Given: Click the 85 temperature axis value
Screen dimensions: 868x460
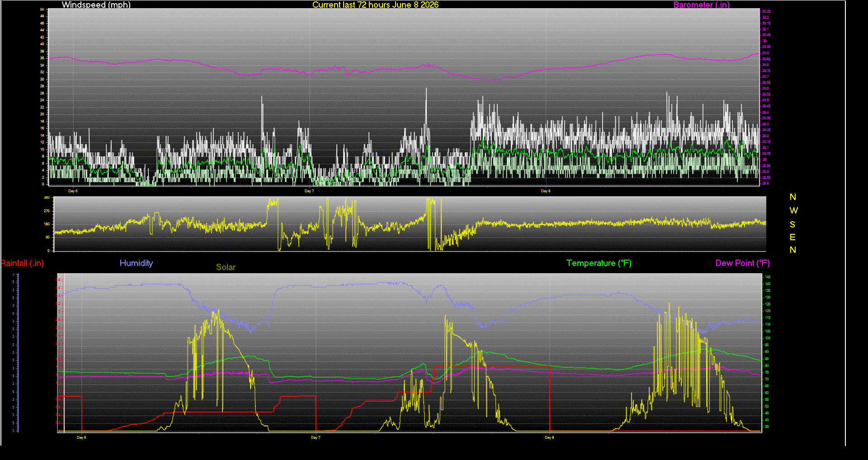Looking at the screenshot, I should [x=767, y=359].
